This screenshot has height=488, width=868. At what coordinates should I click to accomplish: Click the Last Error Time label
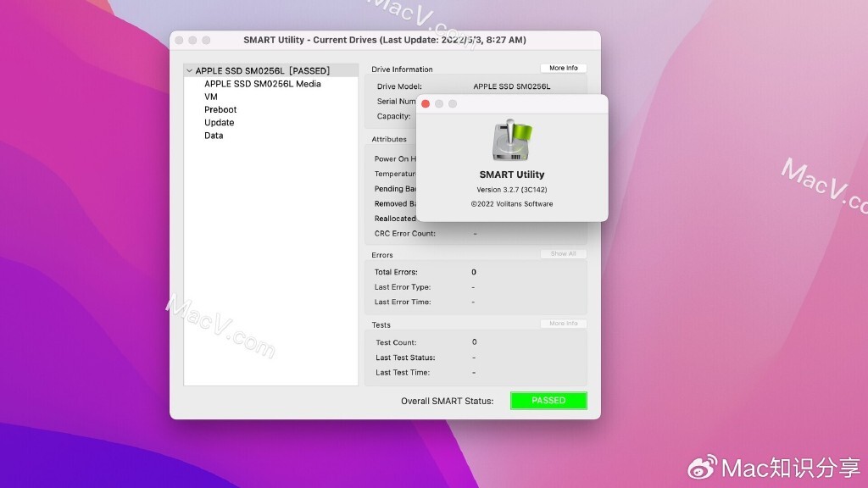(403, 302)
